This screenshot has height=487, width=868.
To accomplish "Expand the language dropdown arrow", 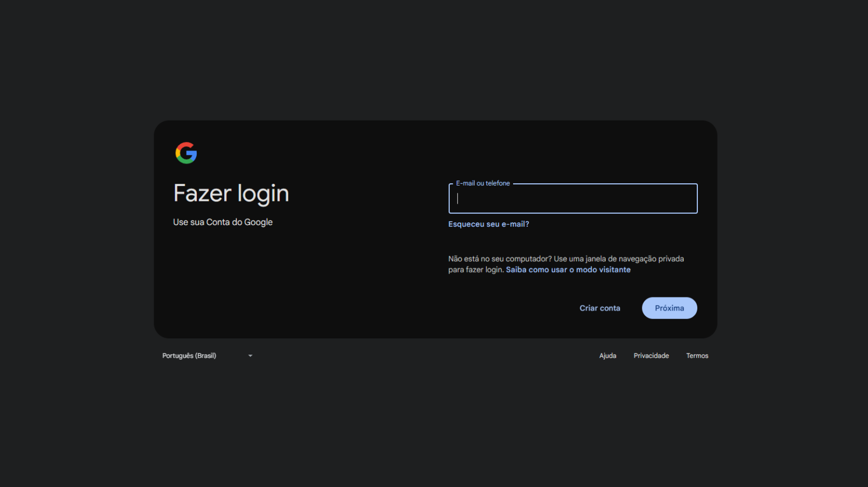I will click(250, 356).
